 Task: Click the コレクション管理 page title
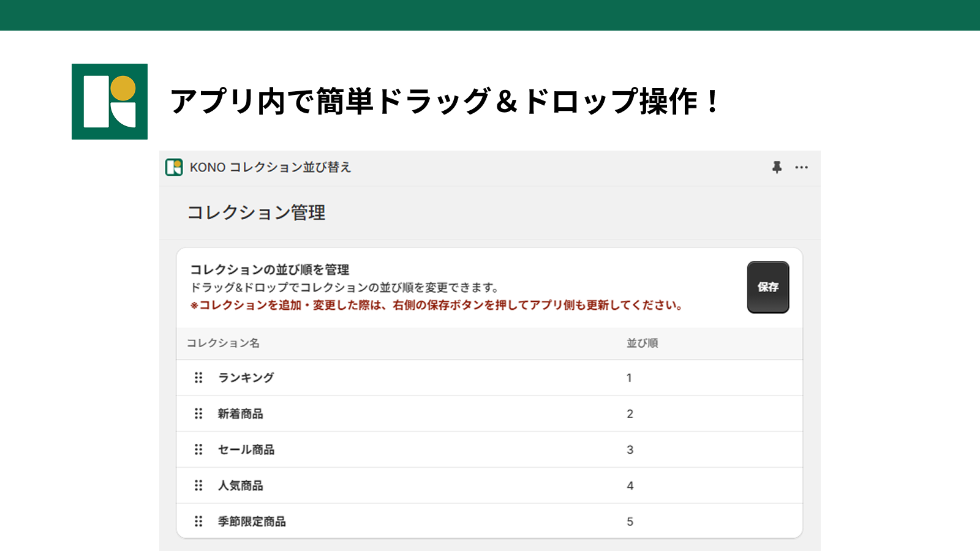[x=256, y=212]
